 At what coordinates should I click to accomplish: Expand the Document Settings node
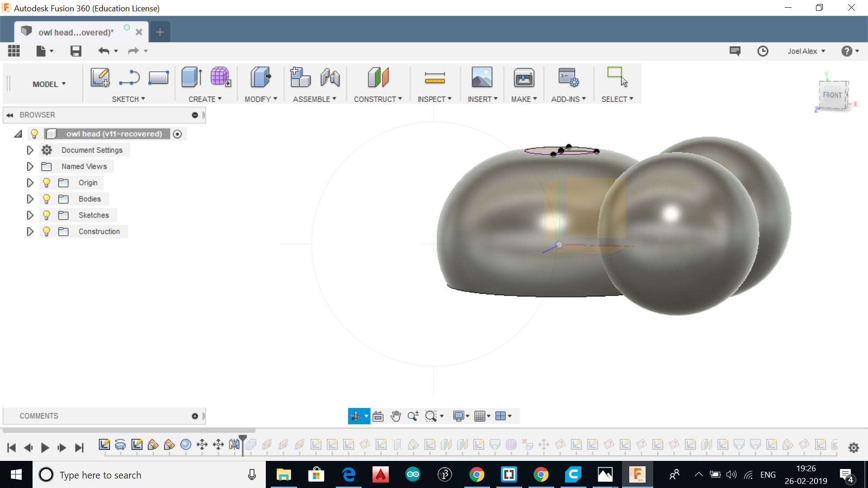tap(30, 150)
